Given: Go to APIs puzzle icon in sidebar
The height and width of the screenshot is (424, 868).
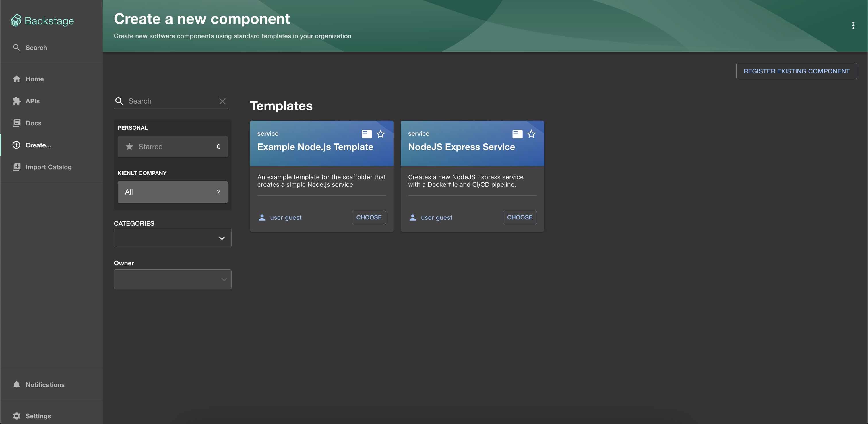Looking at the screenshot, I should (x=17, y=101).
